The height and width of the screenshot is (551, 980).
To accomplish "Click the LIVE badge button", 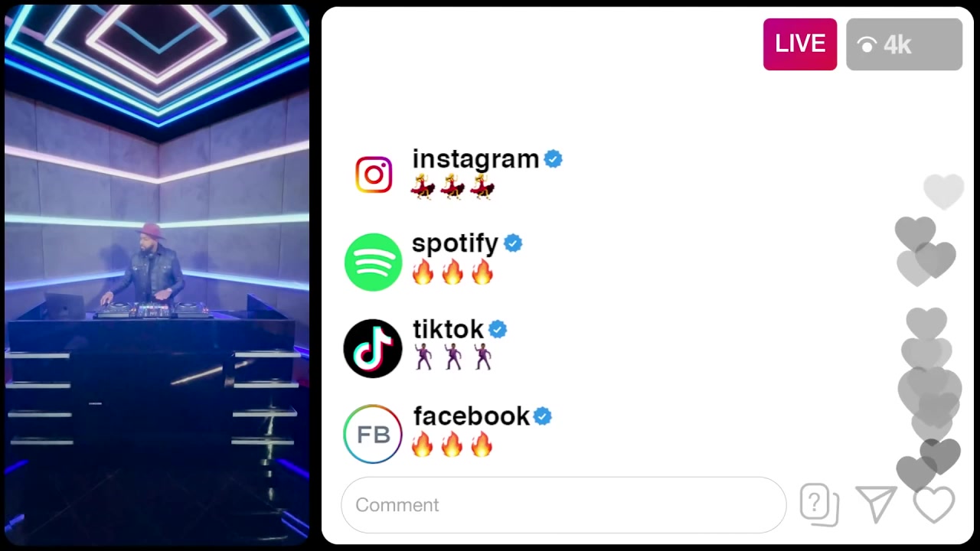I will (800, 44).
